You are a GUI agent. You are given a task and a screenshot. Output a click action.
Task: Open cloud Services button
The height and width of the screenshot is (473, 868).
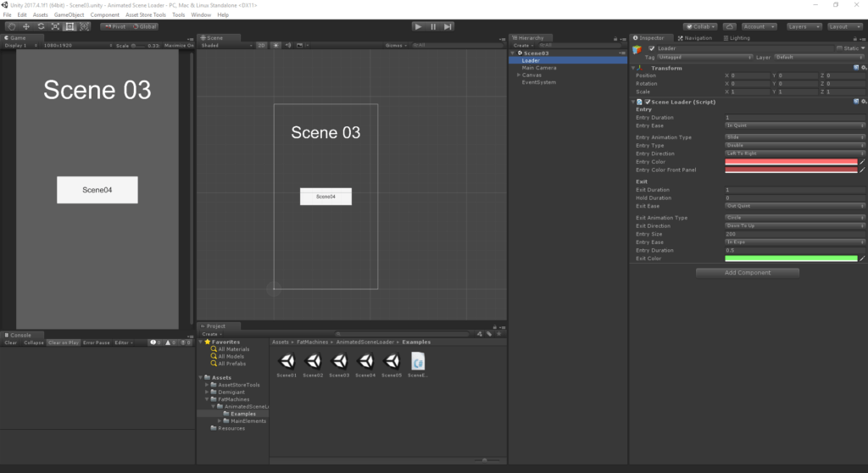point(730,26)
